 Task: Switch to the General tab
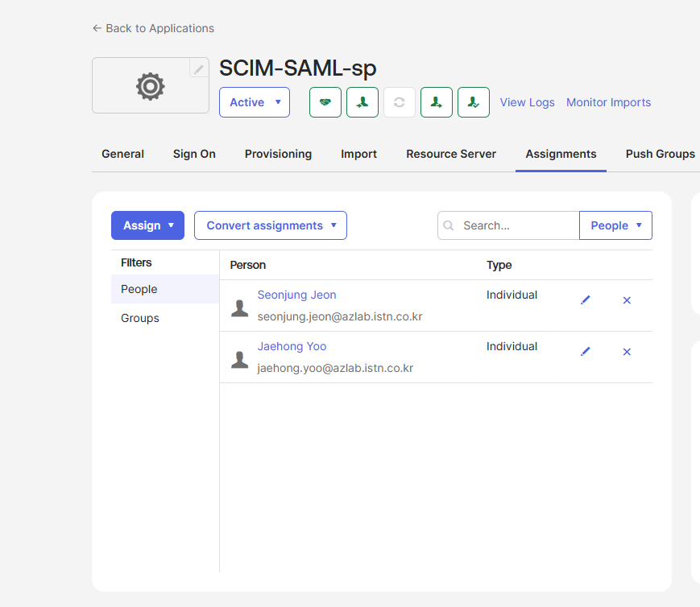(122, 154)
